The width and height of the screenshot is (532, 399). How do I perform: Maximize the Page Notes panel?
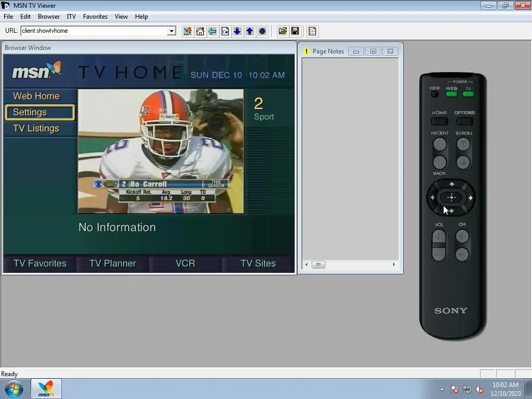coord(373,51)
